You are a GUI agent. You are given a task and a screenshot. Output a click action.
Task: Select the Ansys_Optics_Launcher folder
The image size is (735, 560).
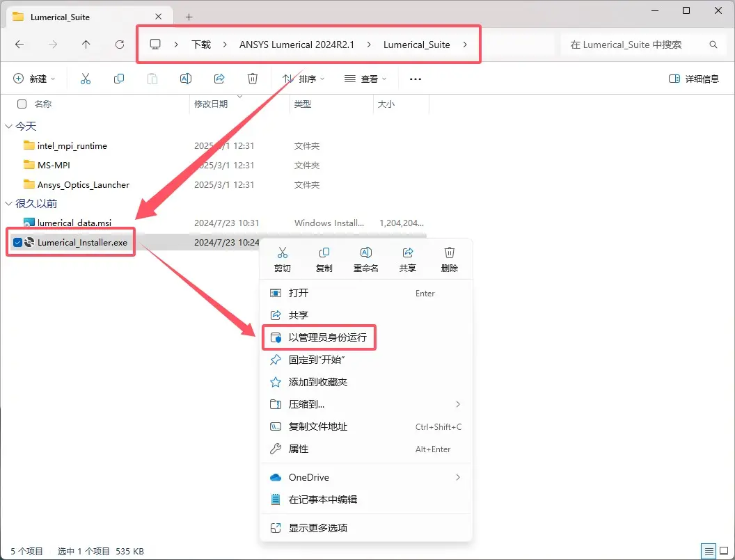(83, 184)
